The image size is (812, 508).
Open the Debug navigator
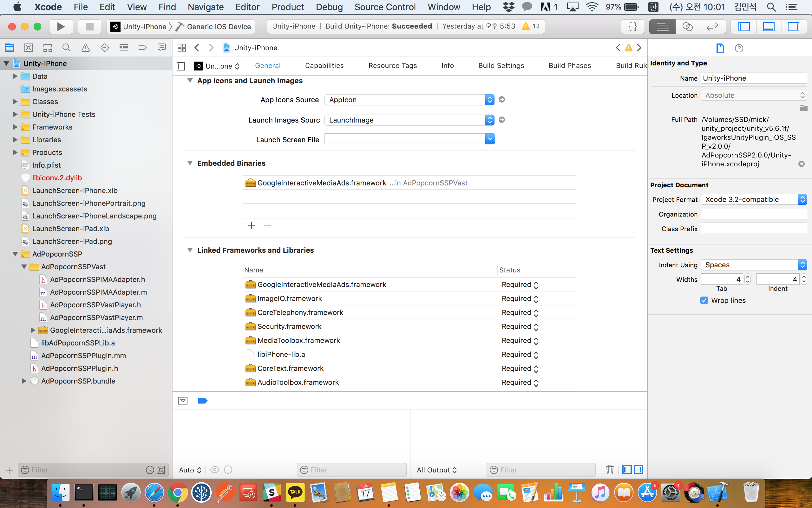123,48
